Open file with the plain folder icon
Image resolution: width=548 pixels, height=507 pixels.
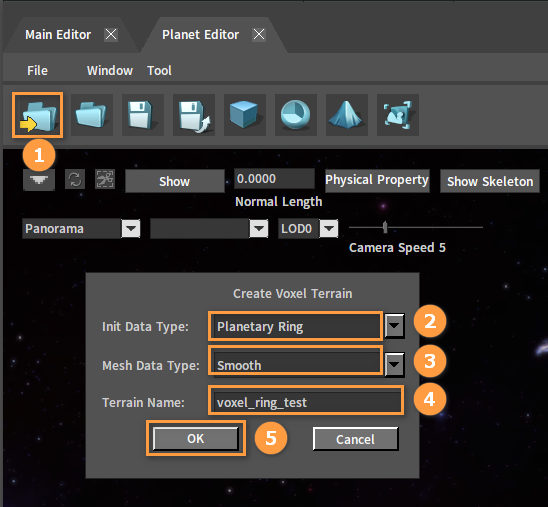coord(92,115)
